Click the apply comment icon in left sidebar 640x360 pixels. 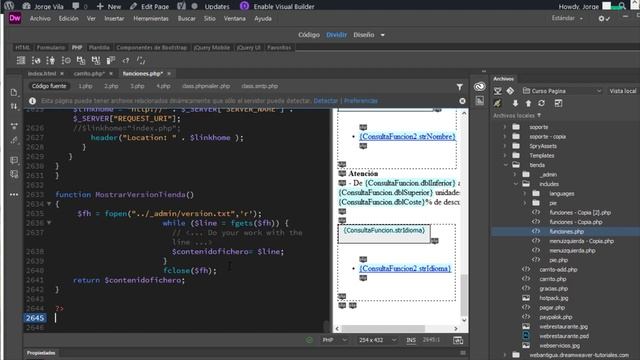pos(14,160)
